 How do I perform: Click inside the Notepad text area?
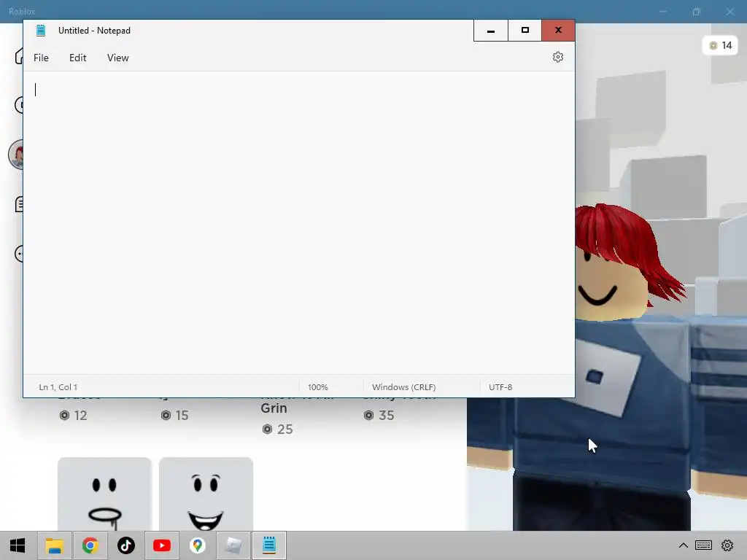click(298, 222)
